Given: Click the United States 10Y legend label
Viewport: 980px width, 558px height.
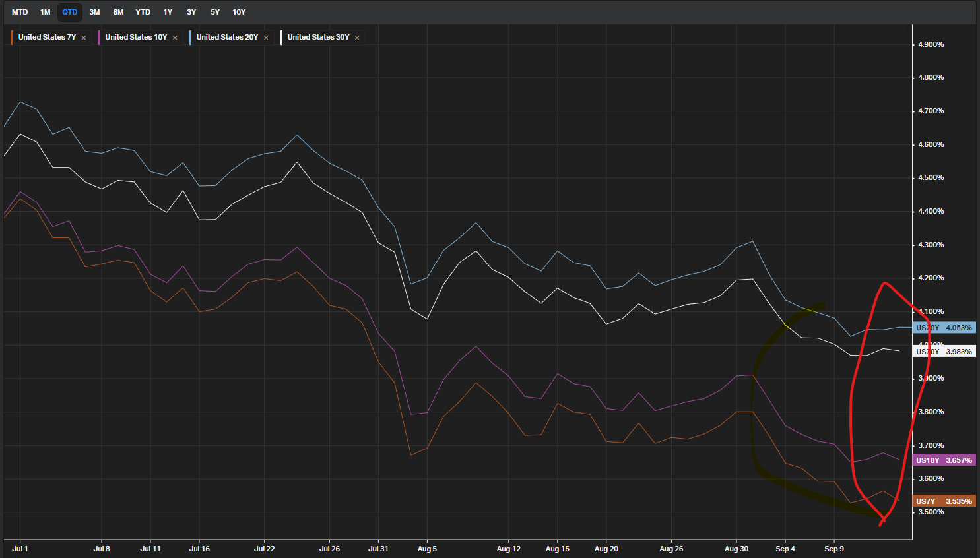Looking at the screenshot, I should 136,37.
